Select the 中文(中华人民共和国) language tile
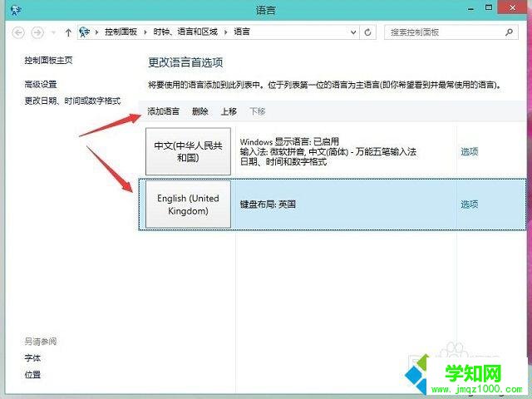 point(189,151)
